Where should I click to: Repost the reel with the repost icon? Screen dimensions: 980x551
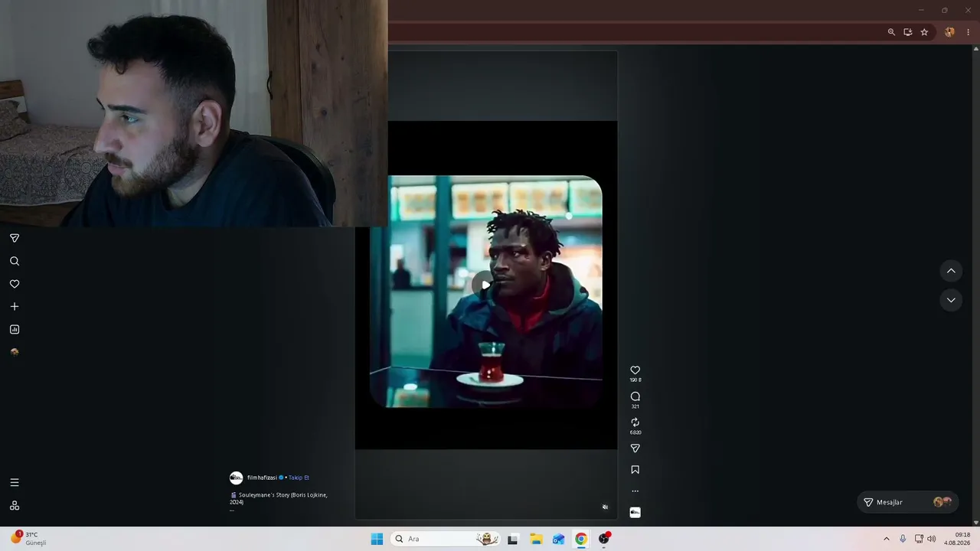tap(635, 422)
